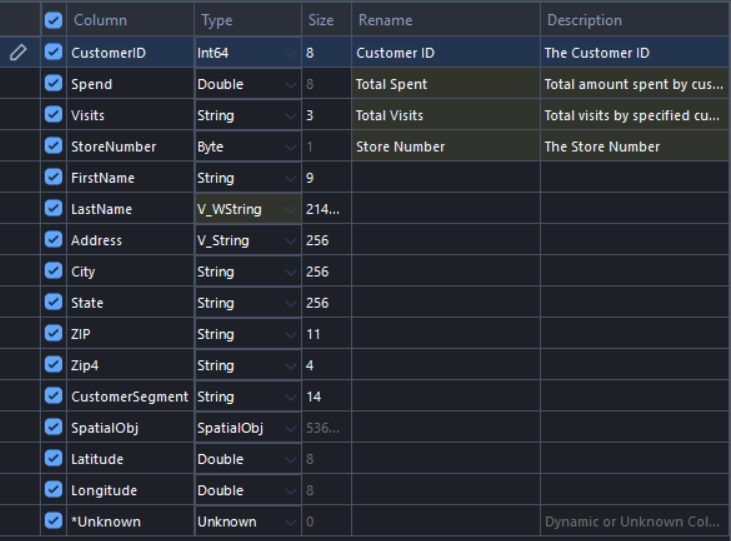Image resolution: width=731 pixels, height=541 pixels.
Task: Click the empty Rename cell for City
Action: point(444,271)
